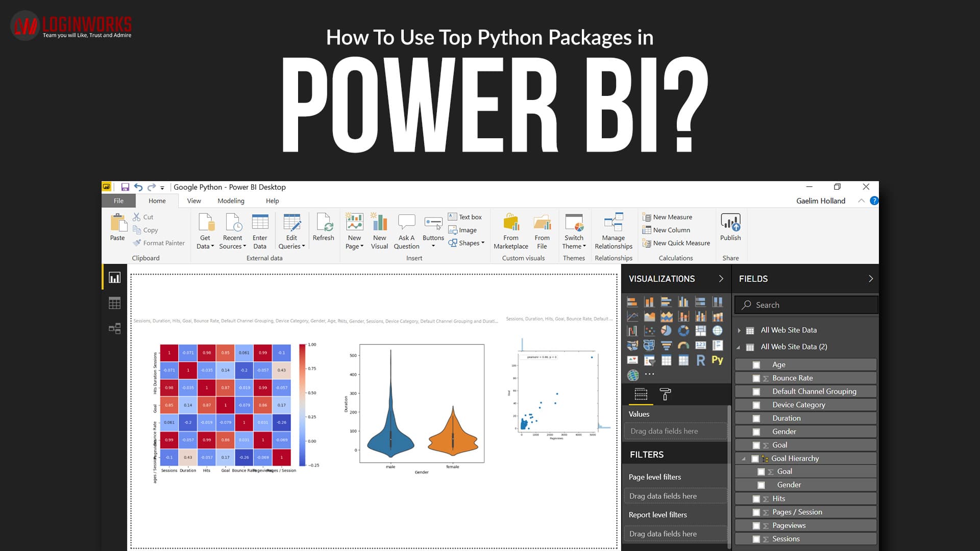Enable the Bounce Rate field
980x551 pixels.
(x=756, y=378)
